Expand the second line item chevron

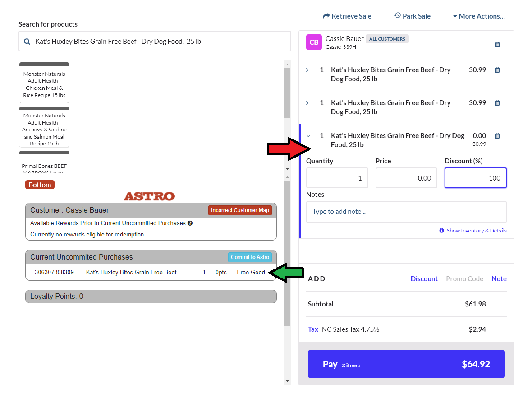[x=307, y=103]
